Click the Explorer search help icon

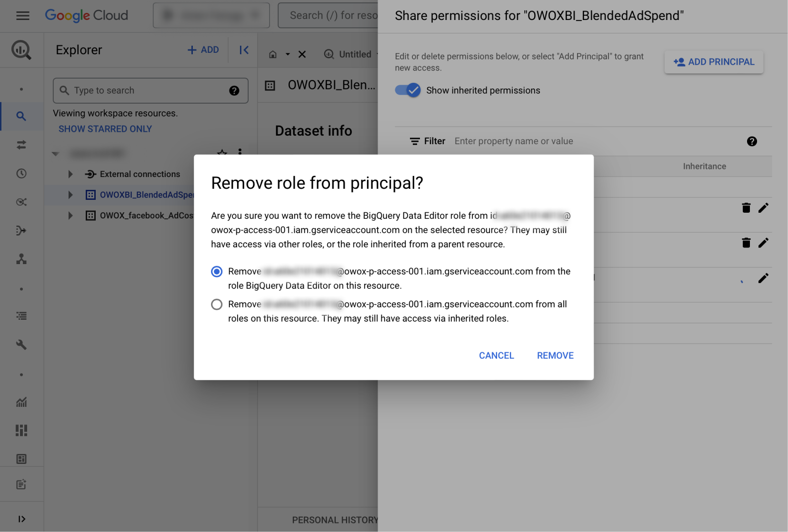[234, 90]
